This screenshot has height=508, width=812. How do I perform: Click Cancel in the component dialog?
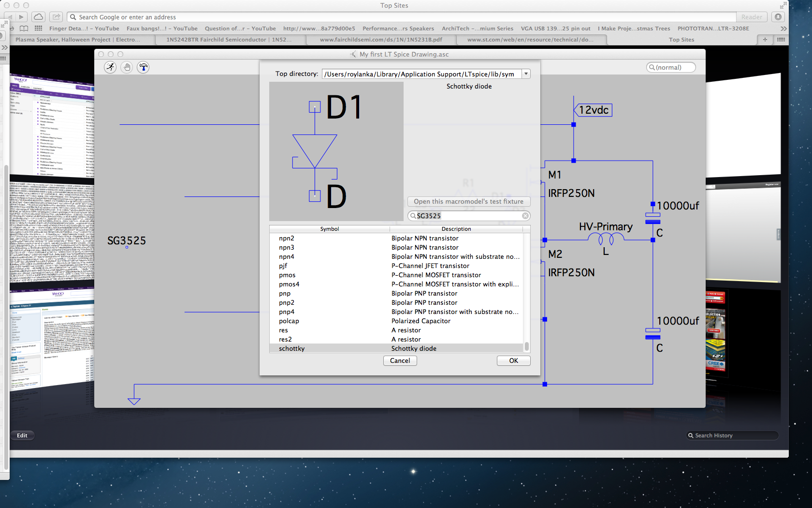pyautogui.click(x=400, y=360)
